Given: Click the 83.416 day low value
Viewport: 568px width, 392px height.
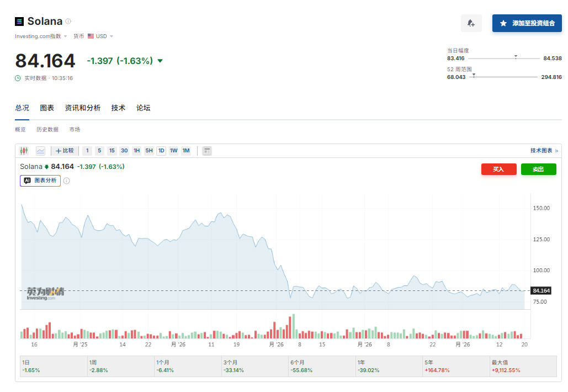Looking at the screenshot, I should point(456,59).
